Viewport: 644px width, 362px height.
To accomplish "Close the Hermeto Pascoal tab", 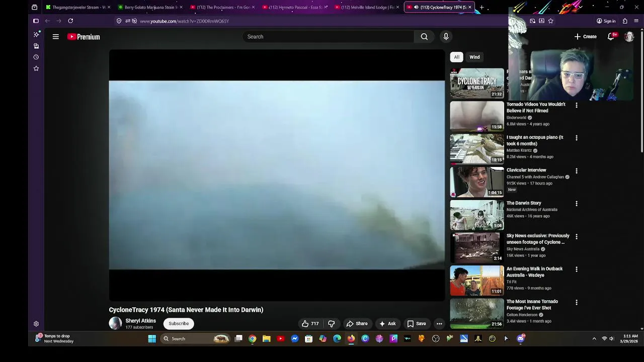I will (326, 7).
